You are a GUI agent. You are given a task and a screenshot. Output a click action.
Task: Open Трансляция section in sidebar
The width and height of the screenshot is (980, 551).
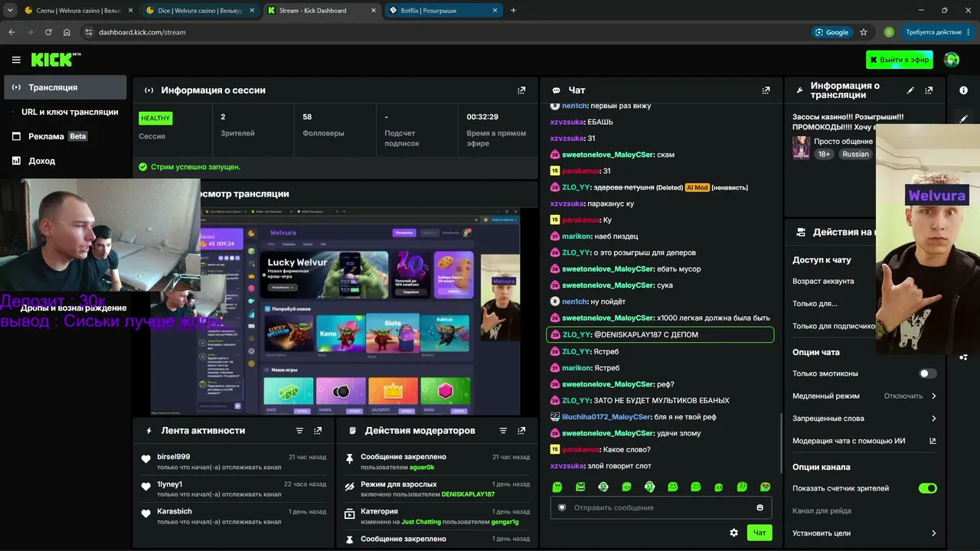tap(65, 87)
